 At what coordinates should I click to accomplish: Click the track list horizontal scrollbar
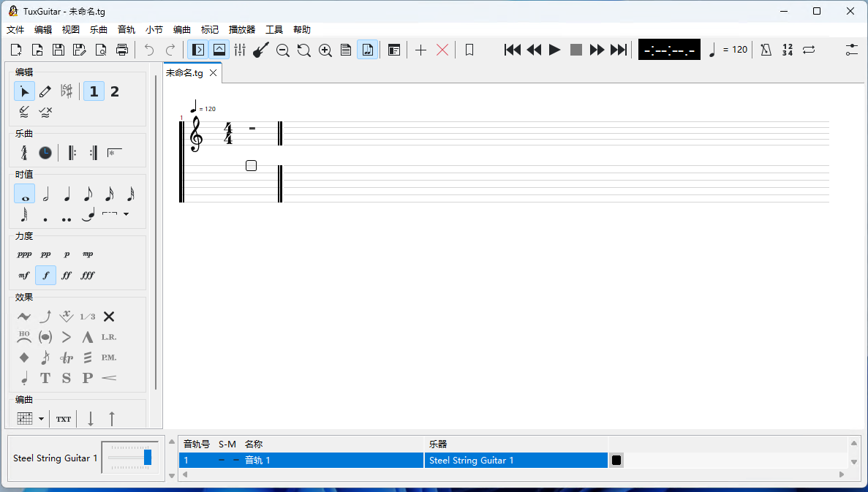[x=513, y=474]
